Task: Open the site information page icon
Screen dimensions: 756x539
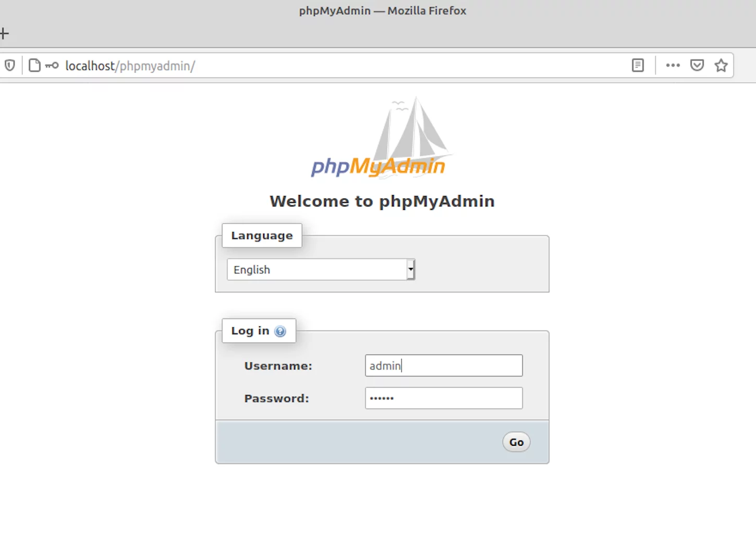Action: point(34,66)
